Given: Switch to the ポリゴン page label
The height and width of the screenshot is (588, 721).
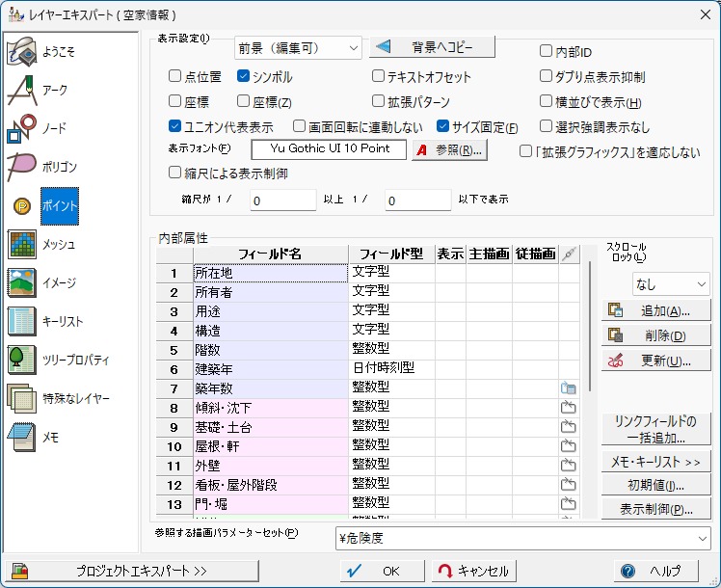Looking at the screenshot, I should [60, 167].
